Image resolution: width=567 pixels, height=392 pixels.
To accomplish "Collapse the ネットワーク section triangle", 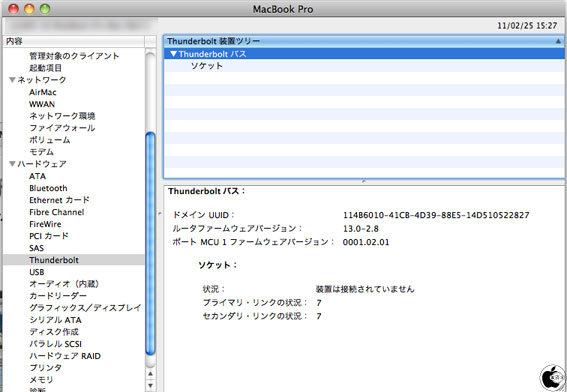I will (x=12, y=80).
